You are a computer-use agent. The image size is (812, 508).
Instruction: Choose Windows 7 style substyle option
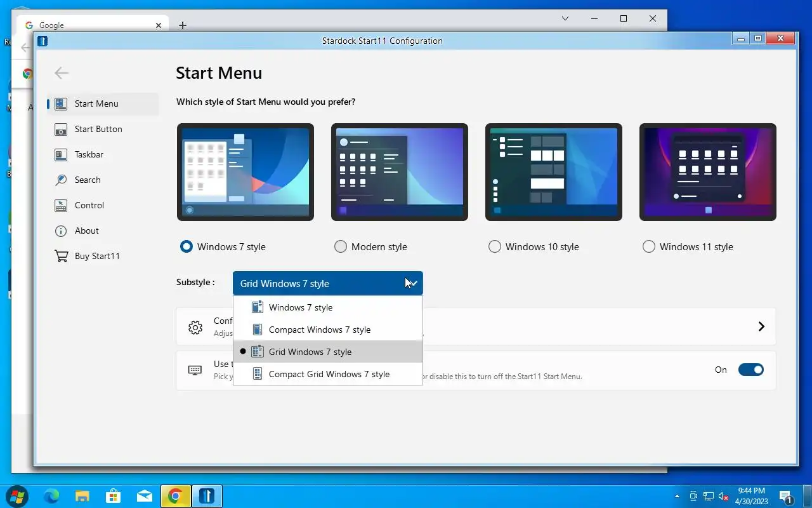pyautogui.click(x=328, y=307)
